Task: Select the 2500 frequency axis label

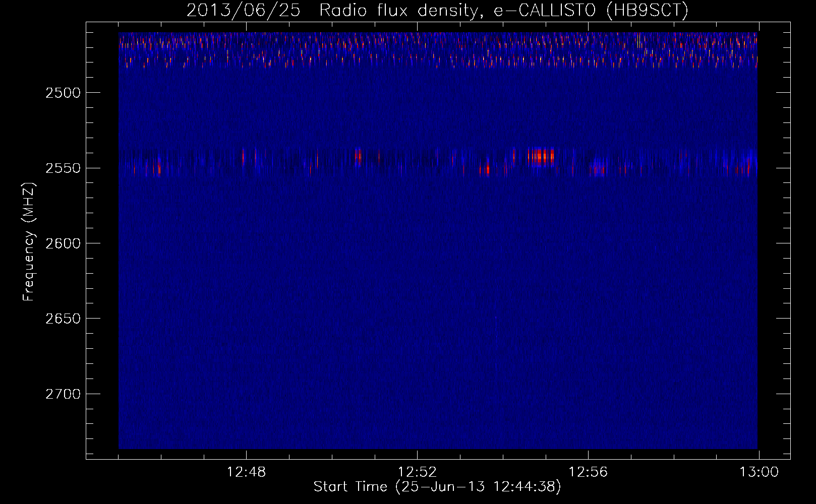Action: click(x=63, y=93)
